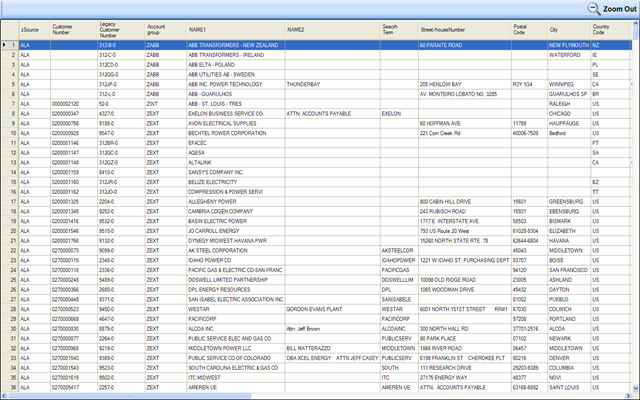Click scroll up arrow of vertical scrollbar
The width and height of the screenshot is (640, 400).
pyautogui.click(x=636, y=24)
